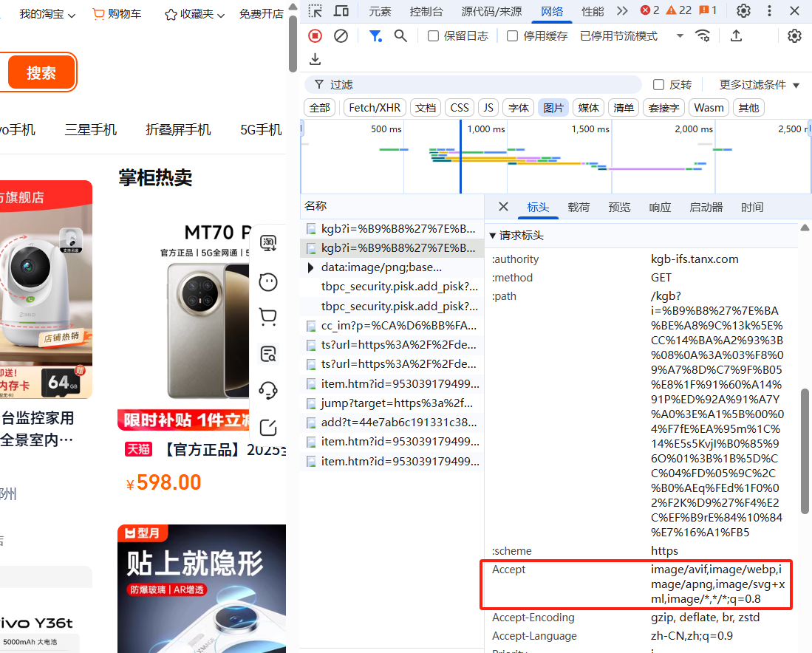The width and height of the screenshot is (812, 653).
Task: Select the CSS type filter
Action: point(460,108)
